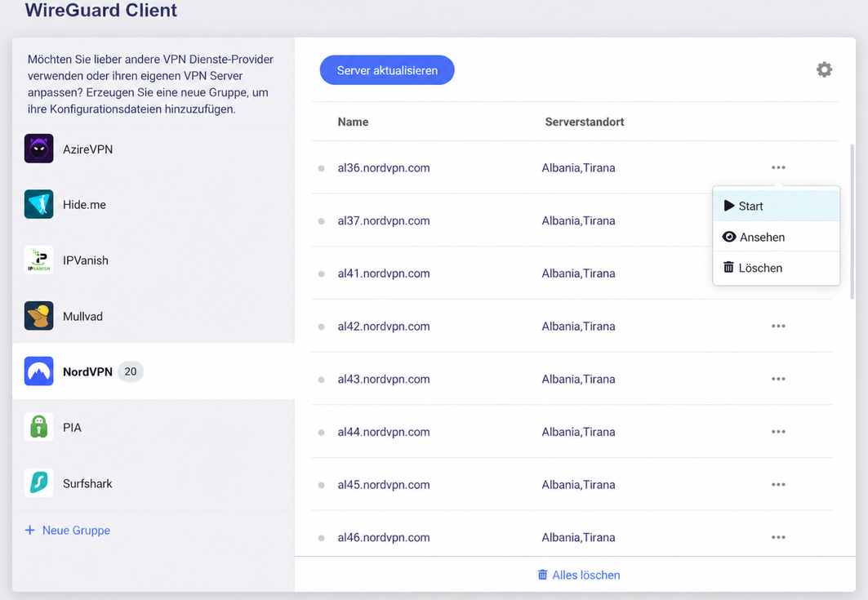
Task: Click the play icon next to Start
Action: click(x=729, y=206)
